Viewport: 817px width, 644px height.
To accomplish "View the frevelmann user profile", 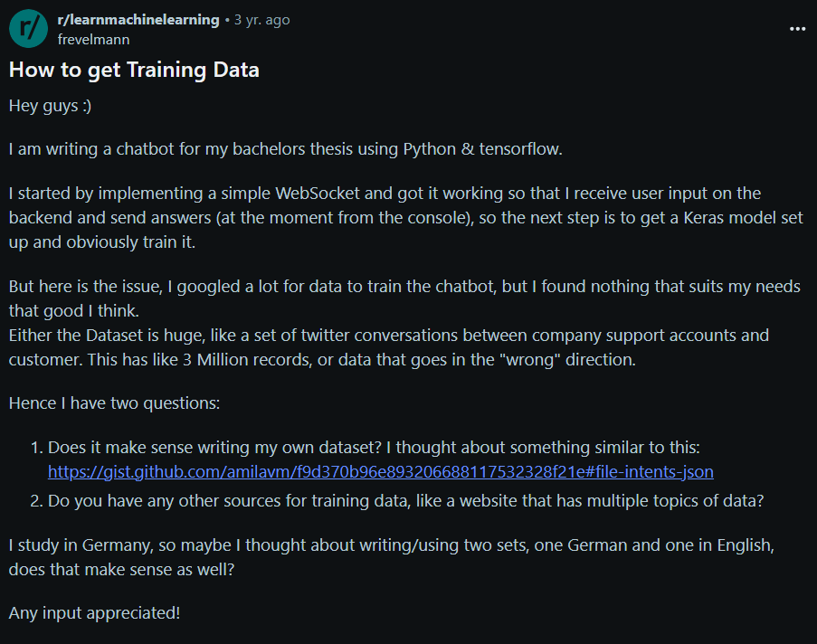I will click(93, 40).
